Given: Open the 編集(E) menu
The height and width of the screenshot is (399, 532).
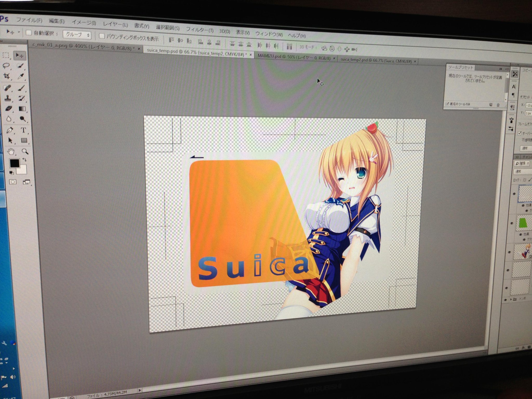Looking at the screenshot, I should tap(56, 22).
